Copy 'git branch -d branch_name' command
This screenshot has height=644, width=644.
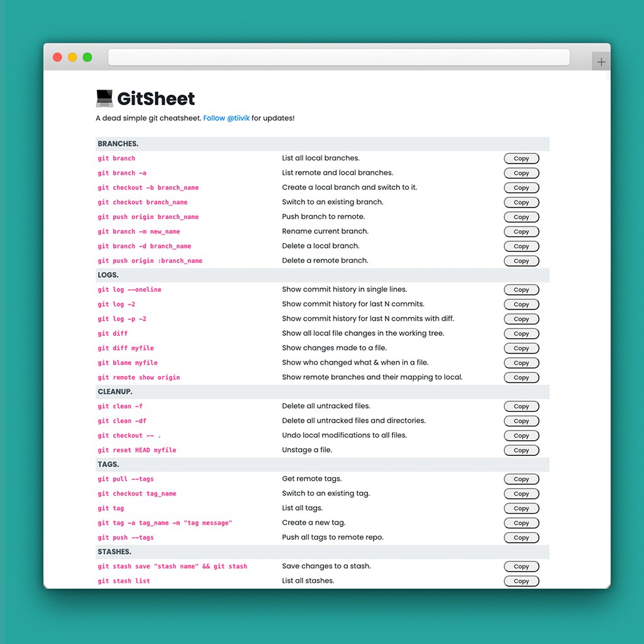point(521,247)
